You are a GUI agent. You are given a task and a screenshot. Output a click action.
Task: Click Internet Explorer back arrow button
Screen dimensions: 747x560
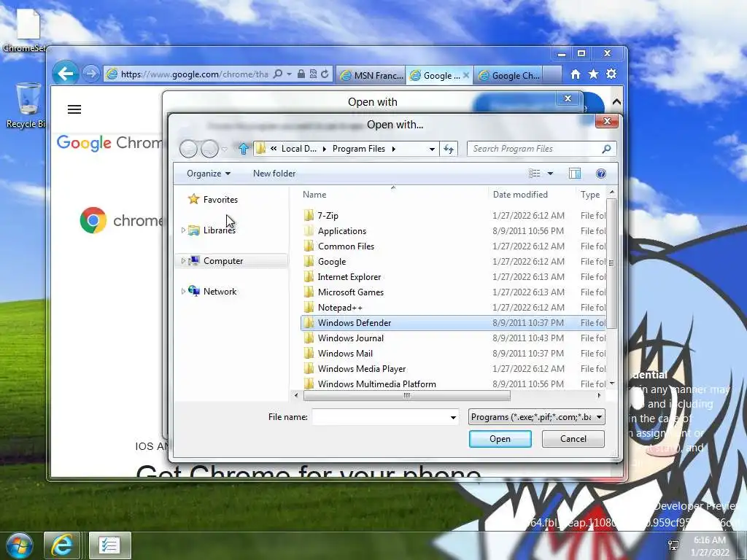65,74
